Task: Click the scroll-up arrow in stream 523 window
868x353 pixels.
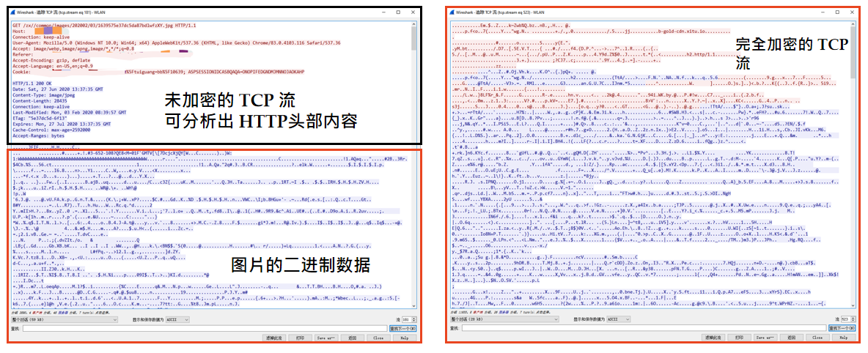Action: pyautogui.click(x=853, y=23)
